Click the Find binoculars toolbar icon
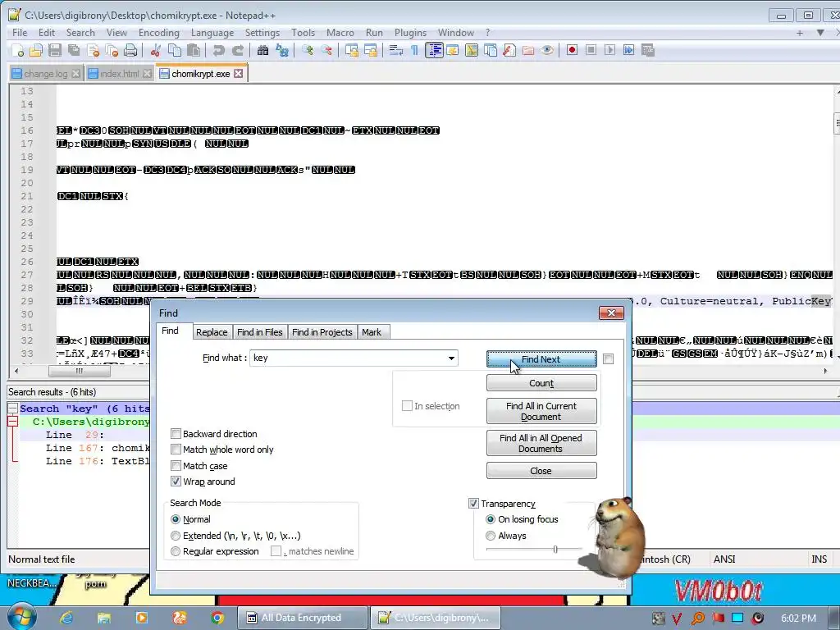 click(262, 50)
